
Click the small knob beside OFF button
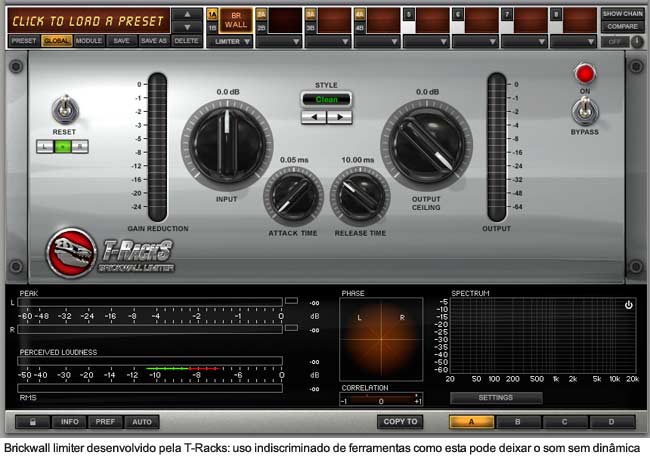click(637, 42)
